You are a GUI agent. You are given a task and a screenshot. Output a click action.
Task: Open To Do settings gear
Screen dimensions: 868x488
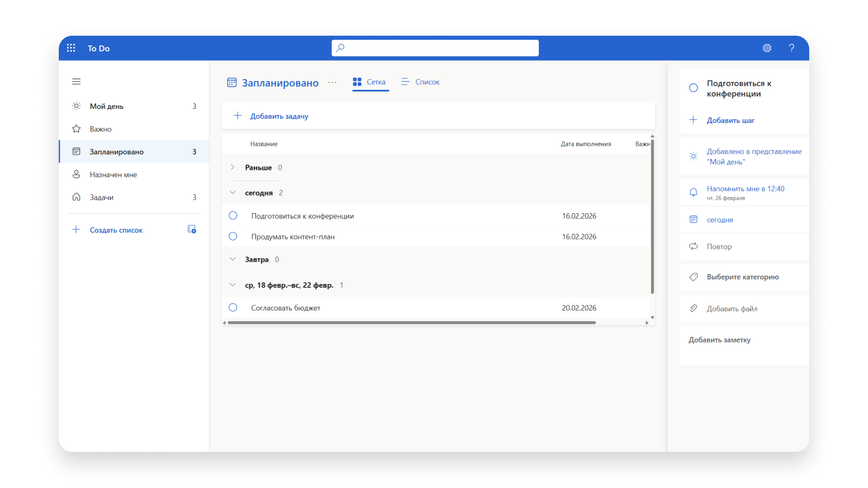(x=767, y=48)
